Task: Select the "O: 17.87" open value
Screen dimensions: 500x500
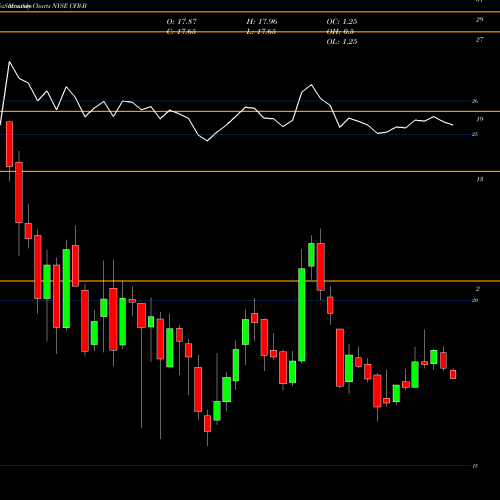Action: coord(182,22)
